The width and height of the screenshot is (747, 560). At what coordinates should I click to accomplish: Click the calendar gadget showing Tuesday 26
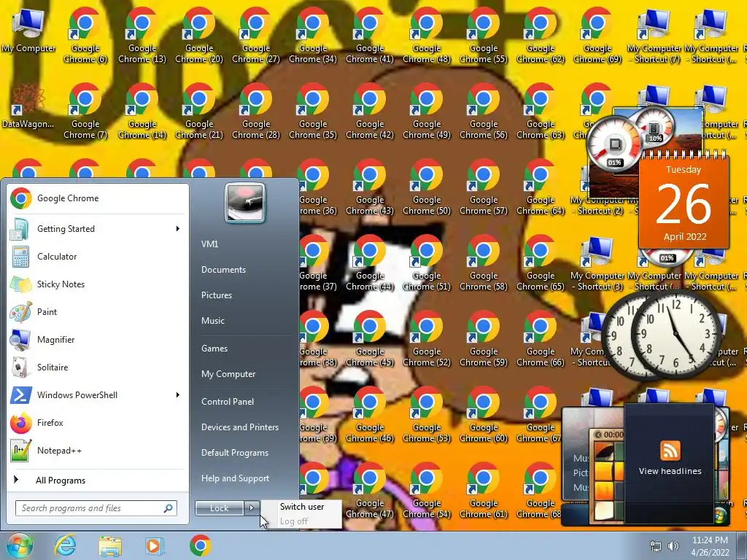click(x=684, y=203)
